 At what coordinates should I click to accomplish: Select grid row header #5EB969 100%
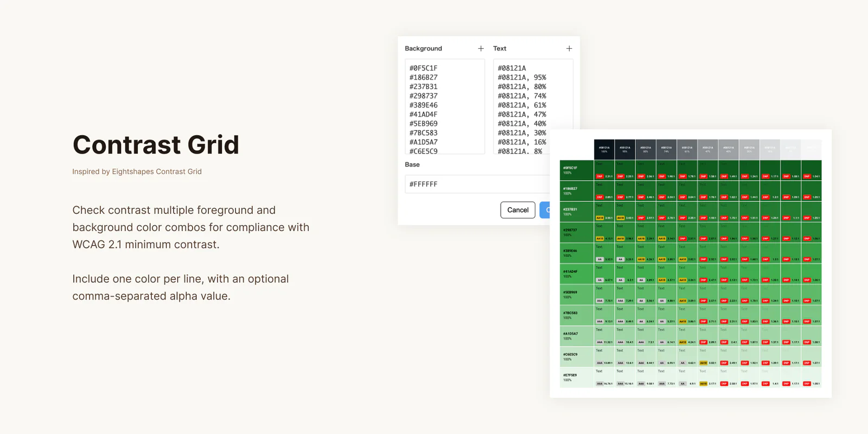[577, 295]
